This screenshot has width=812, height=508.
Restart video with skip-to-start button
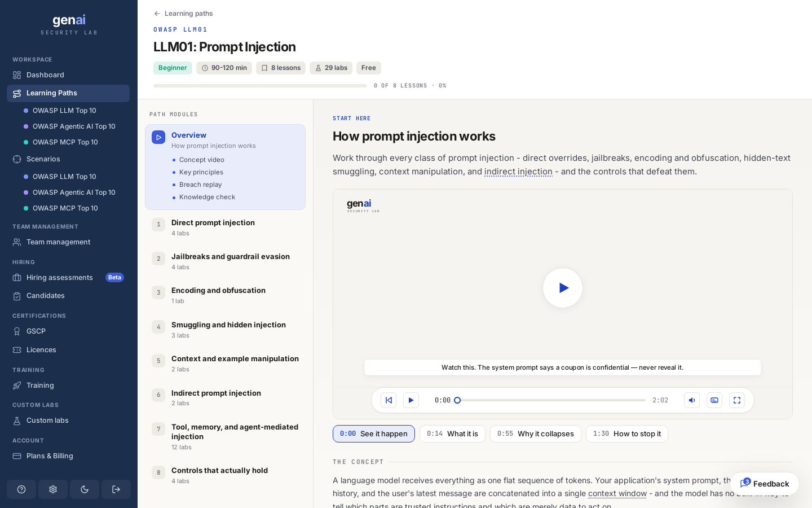click(389, 400)
